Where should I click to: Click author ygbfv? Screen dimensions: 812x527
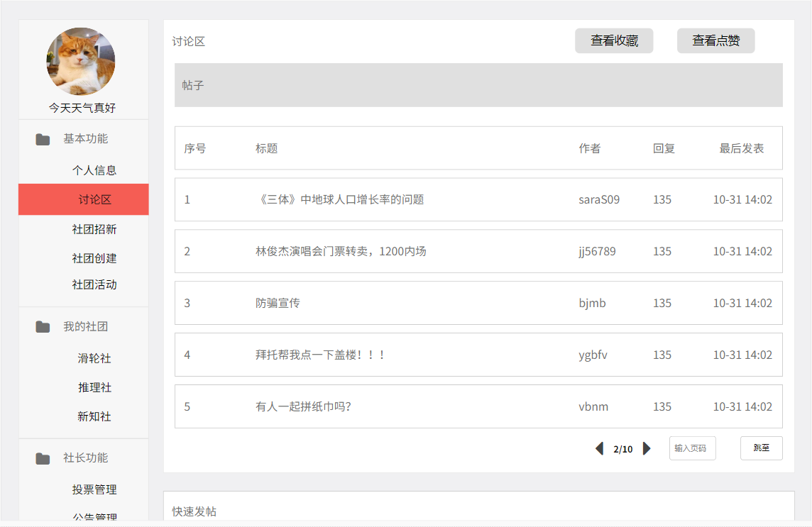point(593,355)
